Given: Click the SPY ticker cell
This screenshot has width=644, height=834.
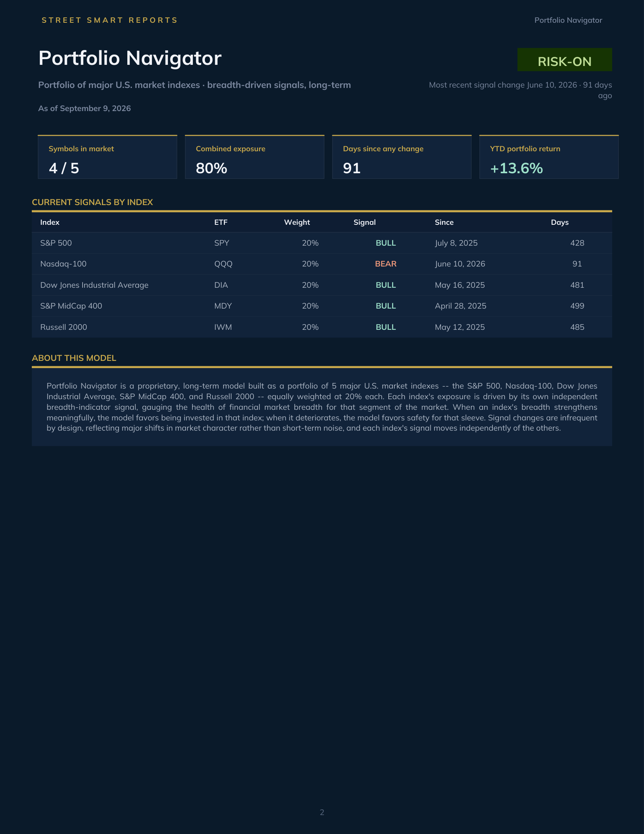Looking at the screenshot, I should 222,243.
